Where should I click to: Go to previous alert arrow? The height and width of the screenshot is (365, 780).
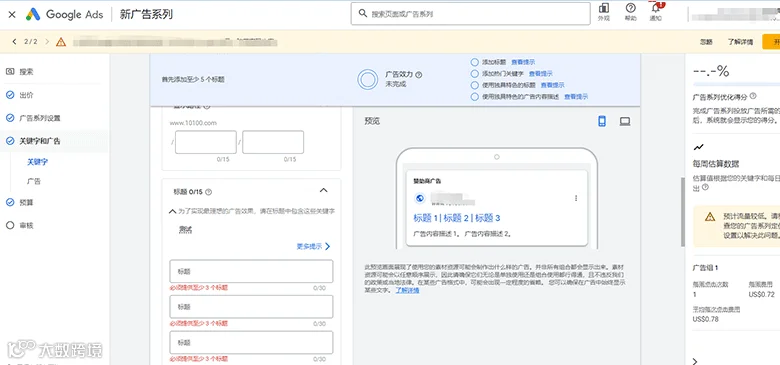[14, 42]
